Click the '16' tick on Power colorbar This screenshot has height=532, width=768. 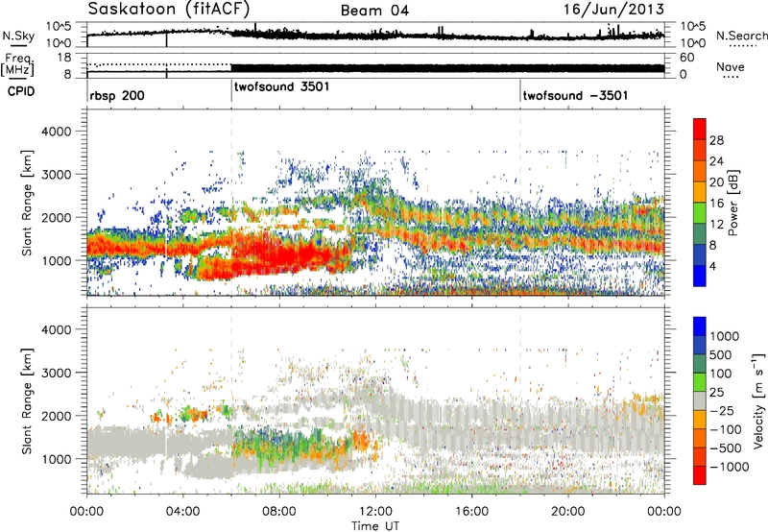(716, 204)
